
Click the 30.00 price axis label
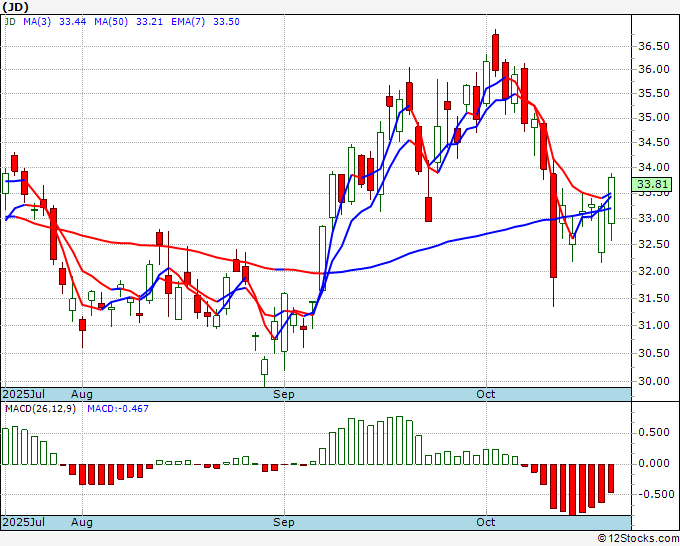coord(653,382)
